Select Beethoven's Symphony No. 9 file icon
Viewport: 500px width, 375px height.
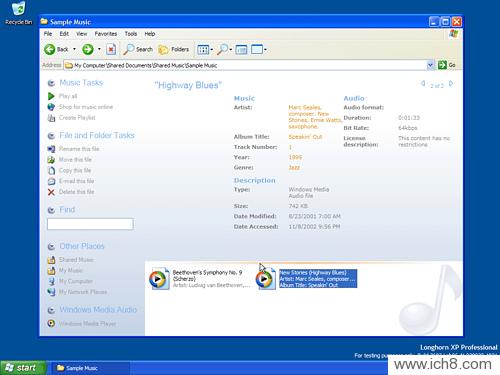click(159, 279)
